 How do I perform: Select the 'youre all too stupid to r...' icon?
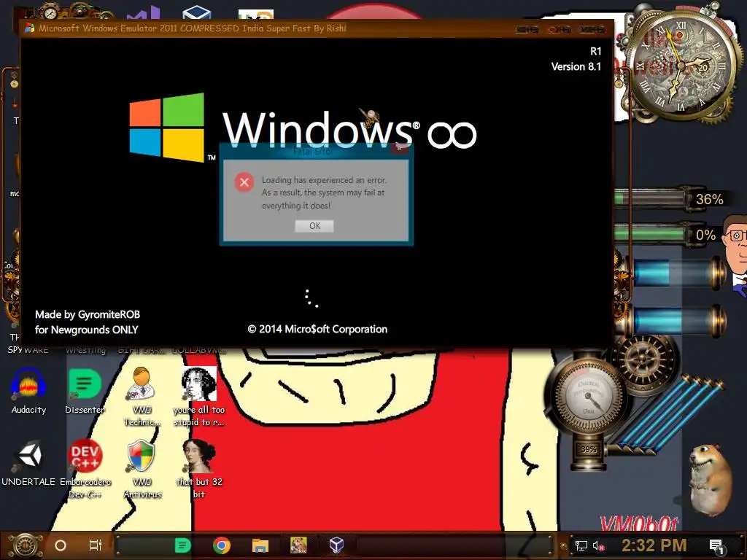click(199, 396)
